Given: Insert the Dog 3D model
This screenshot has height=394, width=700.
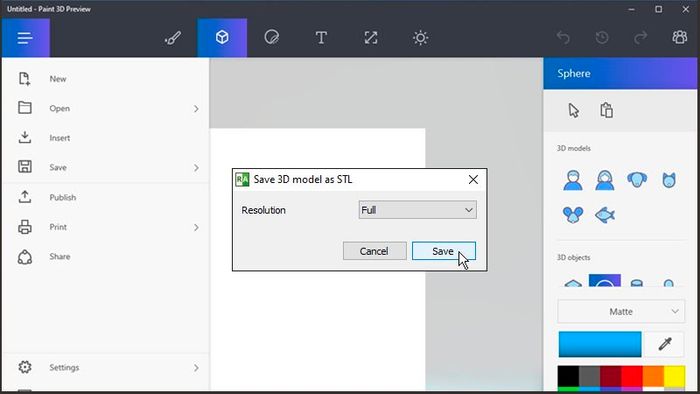Looking at the screenshot, I should tap(637, 179).
